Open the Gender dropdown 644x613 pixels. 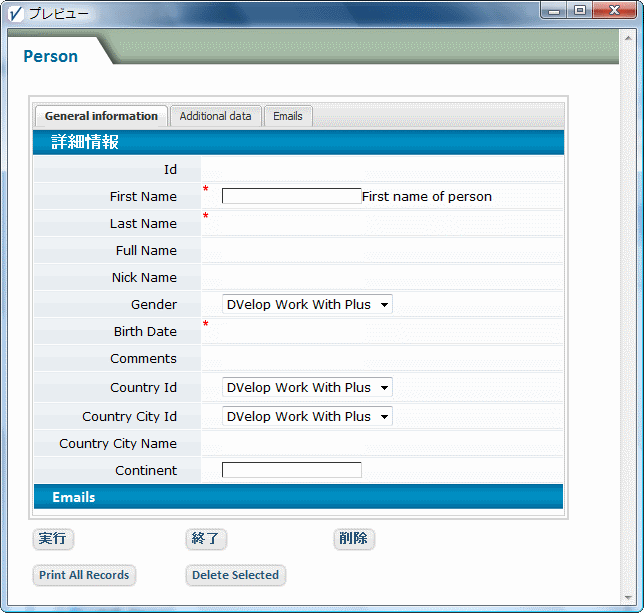click(307, 305)
